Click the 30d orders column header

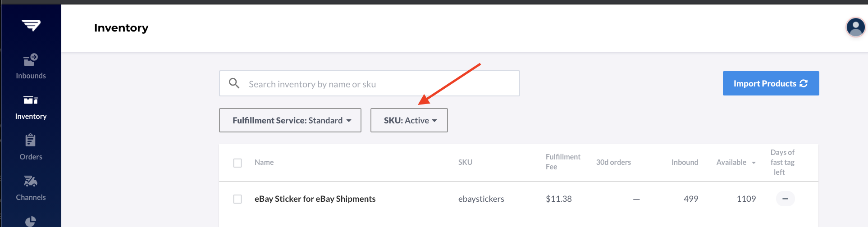point(613,162)
